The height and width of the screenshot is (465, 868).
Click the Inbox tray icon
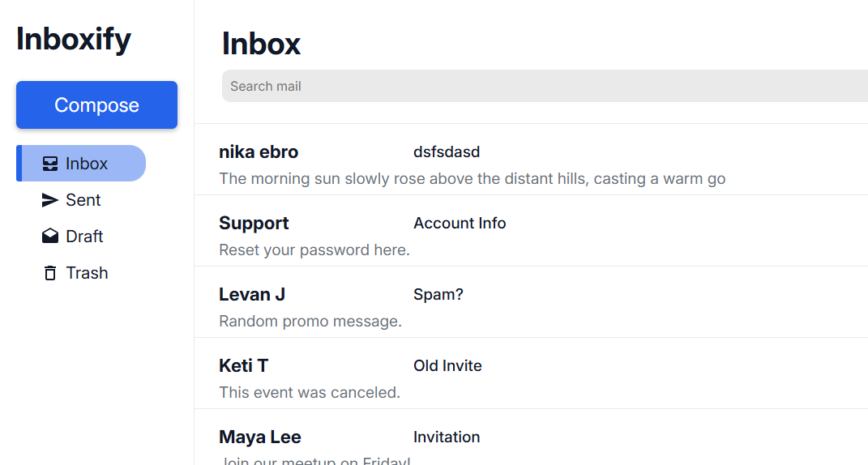click(x=50, y=164)
